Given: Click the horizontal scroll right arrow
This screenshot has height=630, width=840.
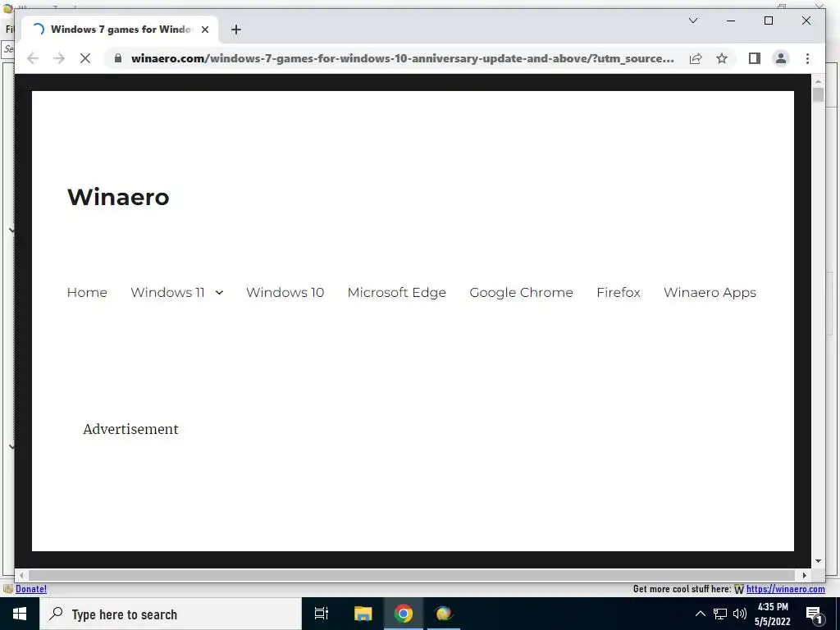Looking at the screenshot, I should [804, 575].
